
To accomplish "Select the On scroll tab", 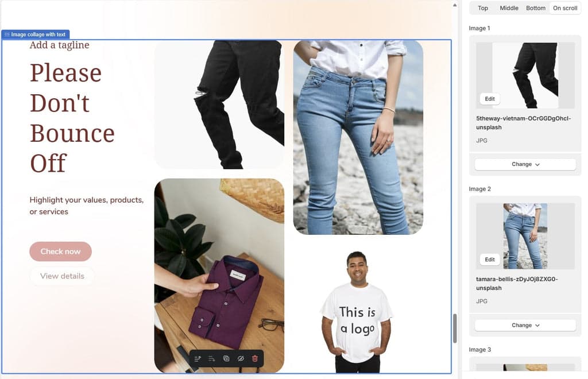I will click(565, 8).
